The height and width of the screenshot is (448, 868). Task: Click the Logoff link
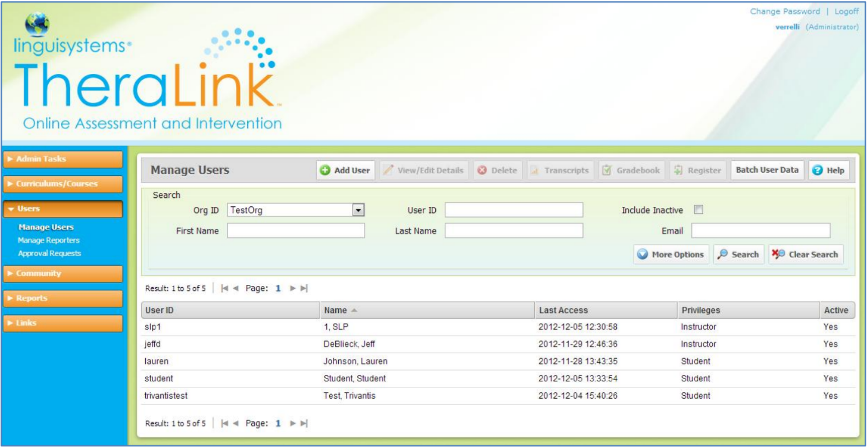click(846, 11)
